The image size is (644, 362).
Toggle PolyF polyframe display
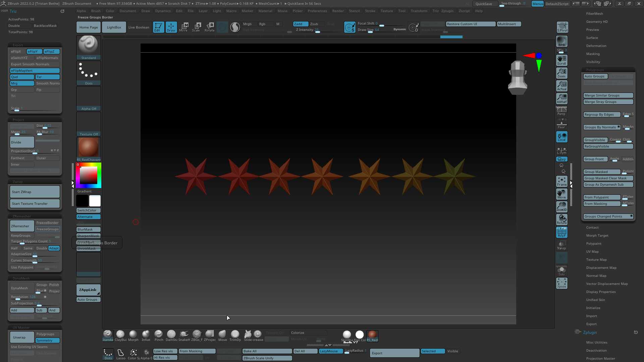click(x=562, y=232)
